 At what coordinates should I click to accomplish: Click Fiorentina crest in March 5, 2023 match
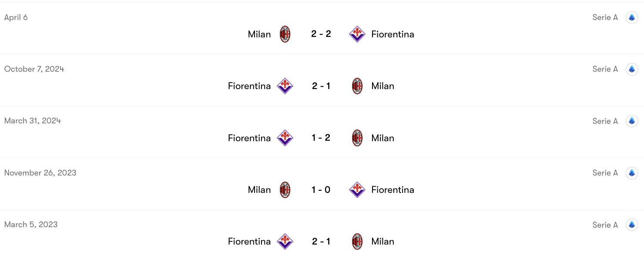click(x=285, y=241)
